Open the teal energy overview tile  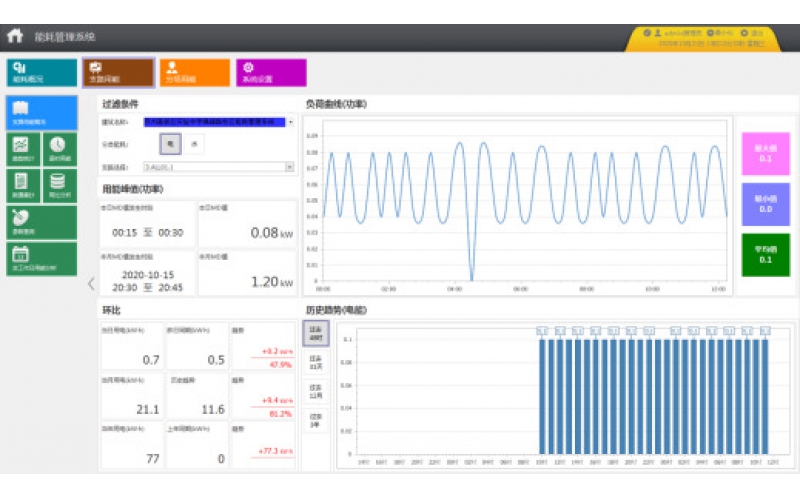click(41, 72)
